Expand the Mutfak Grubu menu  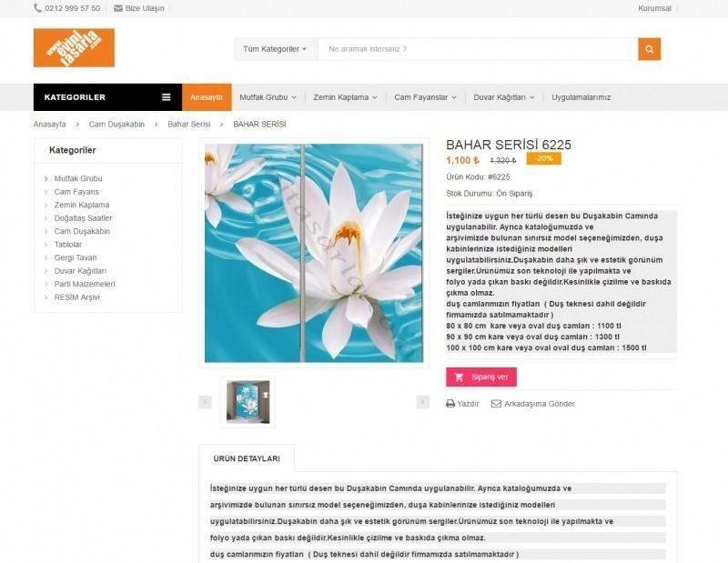[x=268, y=97]
